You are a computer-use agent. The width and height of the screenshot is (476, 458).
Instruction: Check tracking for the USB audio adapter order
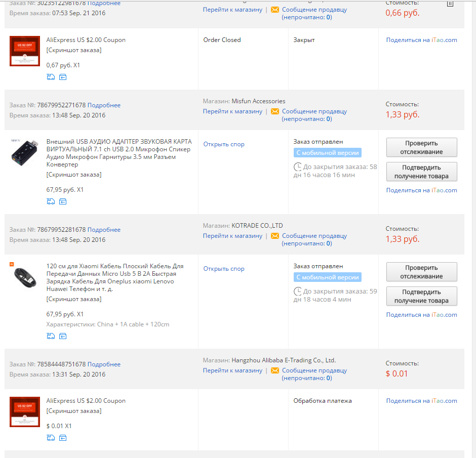[x=421, y=147]
